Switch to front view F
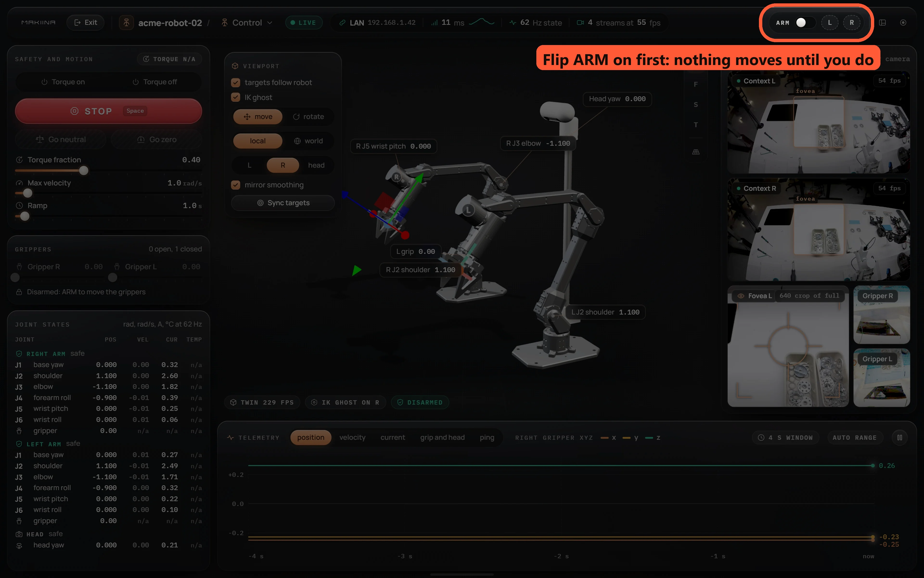The width and height of the screenshot is (924, 578). pos(696,84)
